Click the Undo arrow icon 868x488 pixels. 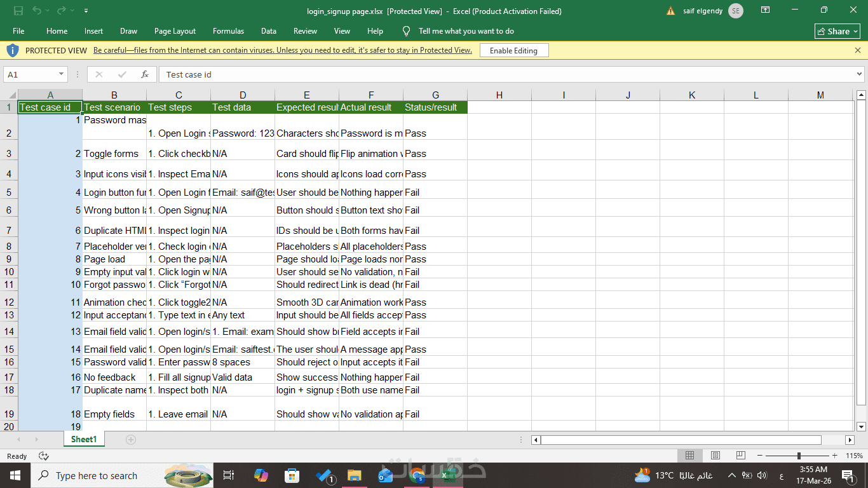[x=37, y=10]
